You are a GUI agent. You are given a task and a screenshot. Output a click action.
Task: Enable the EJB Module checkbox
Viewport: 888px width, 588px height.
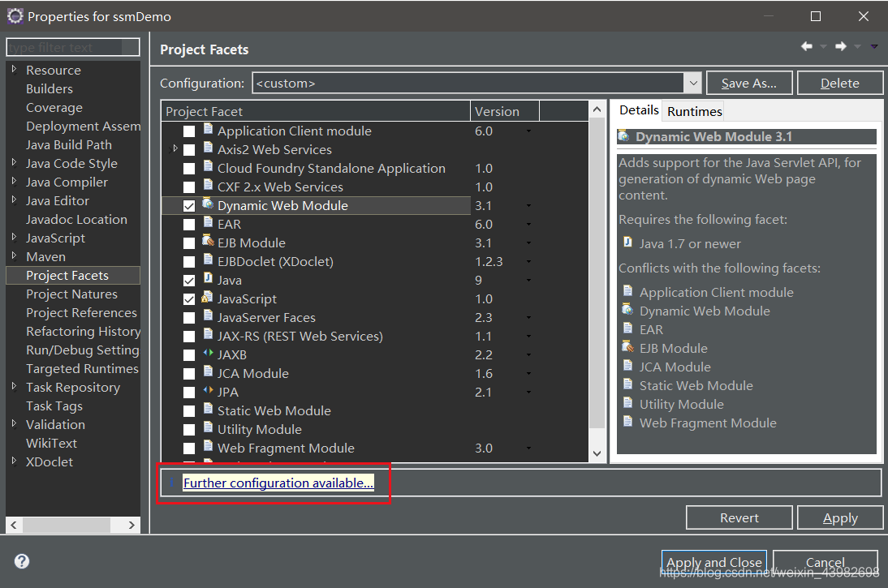coord(189,243)
